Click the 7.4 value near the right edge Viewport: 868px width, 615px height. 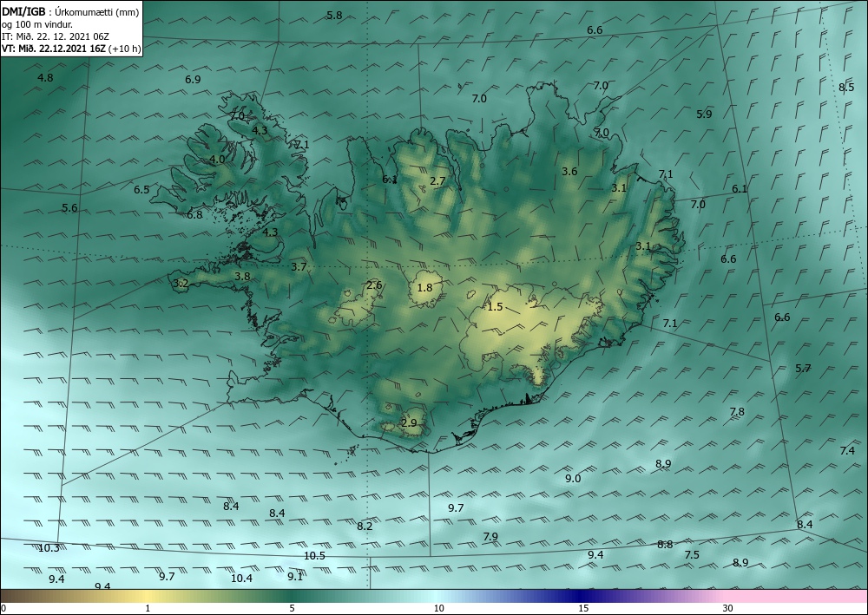tap(847, 451)
